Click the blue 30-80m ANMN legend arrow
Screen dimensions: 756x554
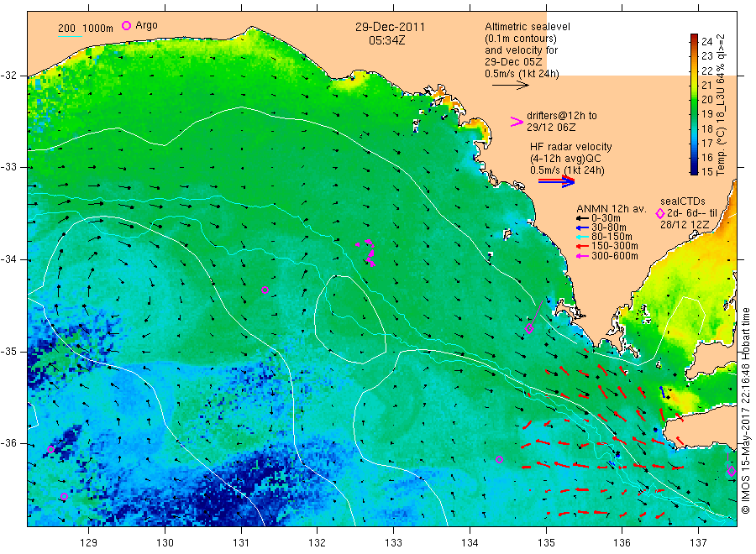[582, 227]
